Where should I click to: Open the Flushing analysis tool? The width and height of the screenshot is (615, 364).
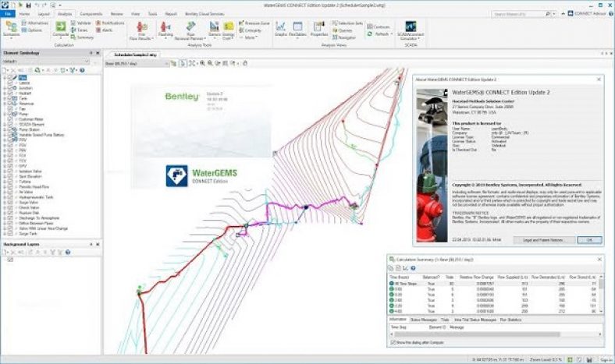tap(165, 30)
